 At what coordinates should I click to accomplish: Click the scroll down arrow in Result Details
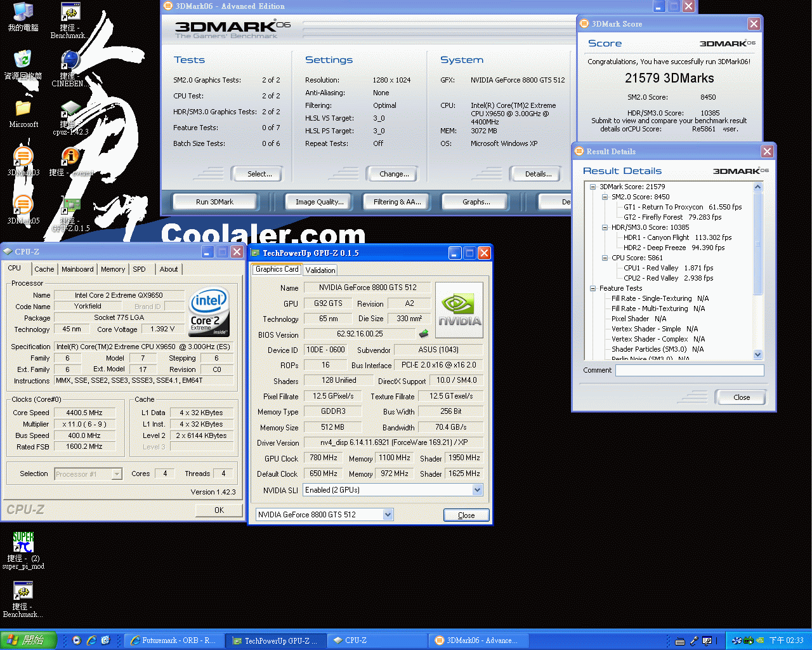pyautogui.click(x=757, y=355)
